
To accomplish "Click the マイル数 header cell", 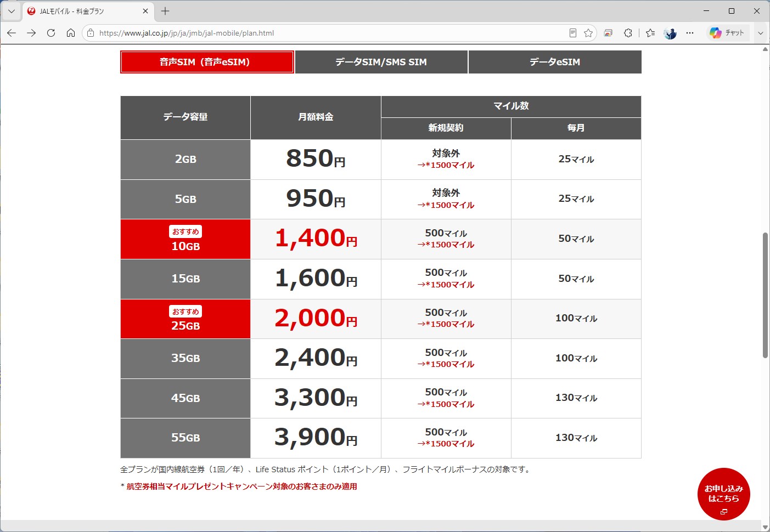I will pyautogui.click(x=511, y=106).
